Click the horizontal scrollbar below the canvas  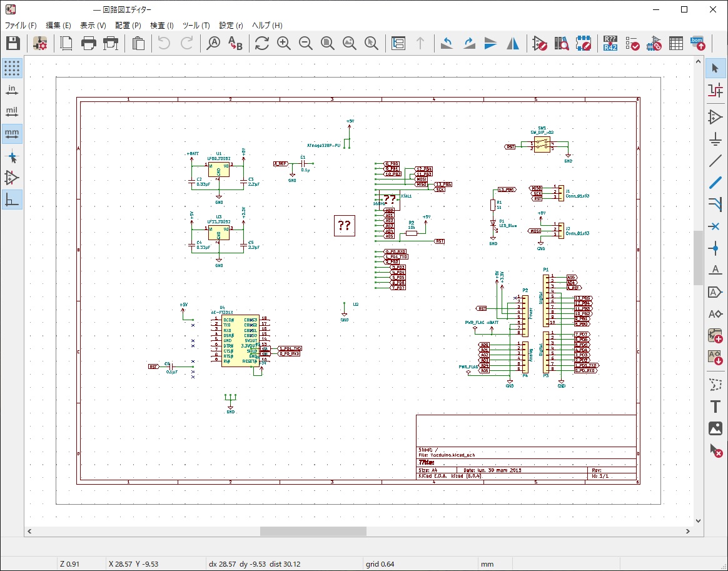pos(313,531)
